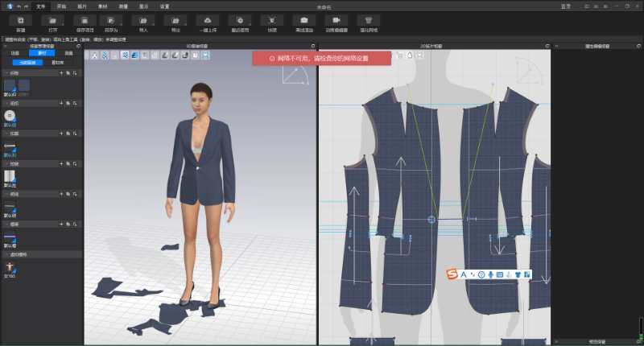Click the Save Project toolbar icon
Screen dimensions: 644x346
pyautogui.click(x=84, y=22)
